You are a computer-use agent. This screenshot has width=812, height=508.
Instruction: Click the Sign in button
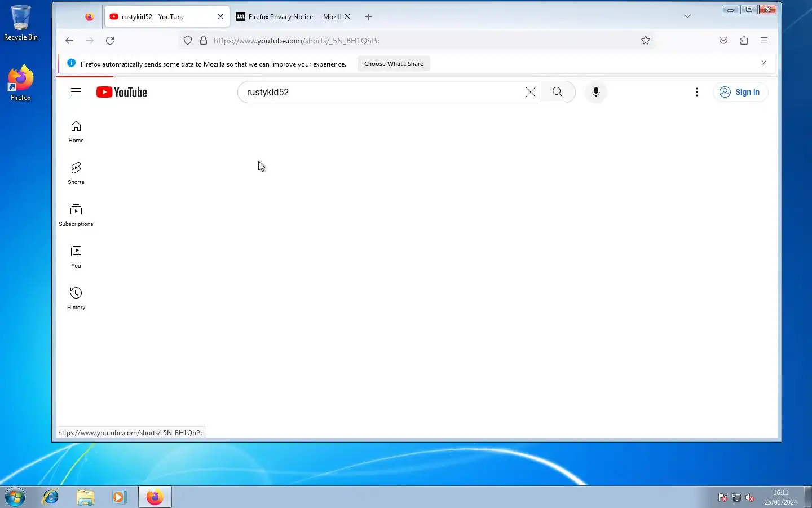pyautogui.click(x=740, y=92)
